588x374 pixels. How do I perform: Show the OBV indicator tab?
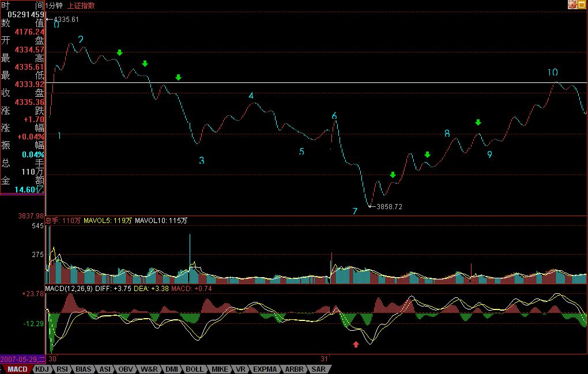[x=125, y=369]
